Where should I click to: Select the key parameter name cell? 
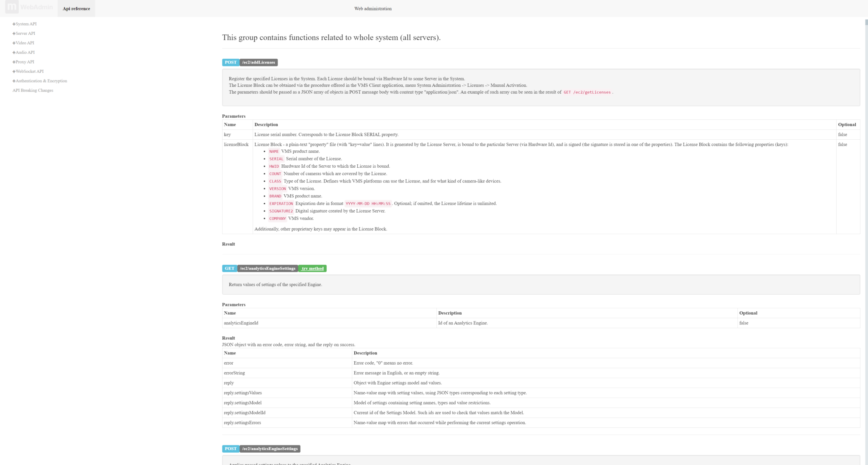[237, 135]
